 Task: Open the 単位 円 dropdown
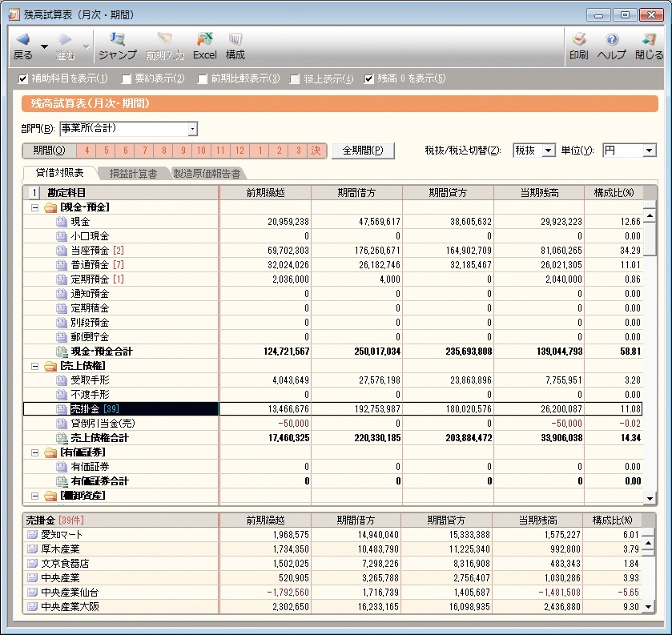click(650, 151)
